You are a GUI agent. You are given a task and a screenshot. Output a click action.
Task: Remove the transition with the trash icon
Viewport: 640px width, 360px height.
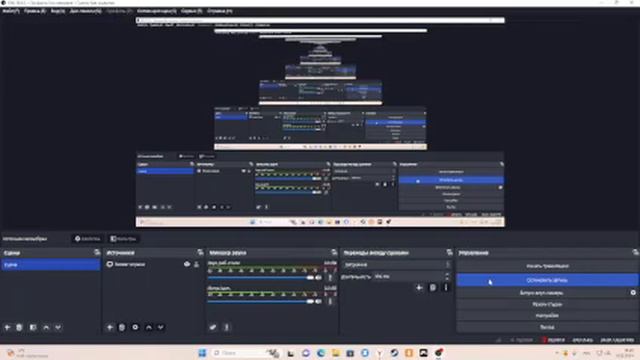coord(433,288)
